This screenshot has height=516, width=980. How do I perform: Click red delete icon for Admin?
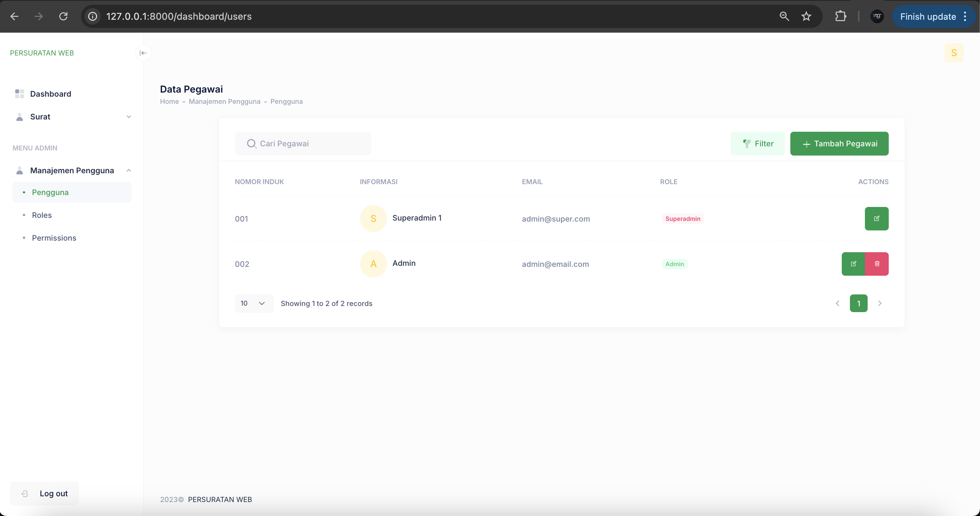tap(876, 263)
